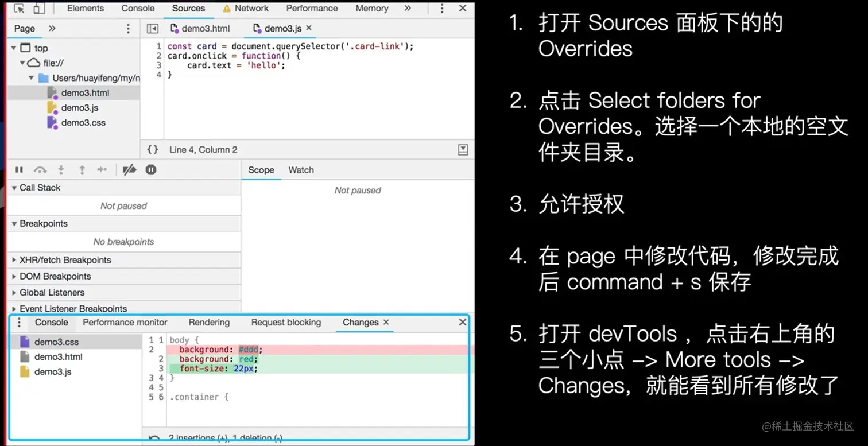Switch to the Watch pane tab
The width and height of the screenshot is (868, 446).
301,170
